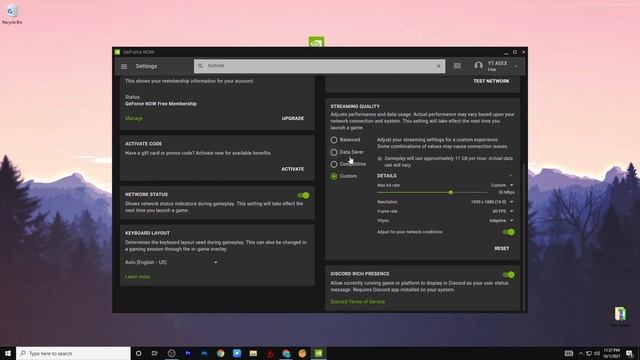Open the Resolution dropdown
Image resolution: width=640 pixels, height=360 pixels.
[x=492, y=202]
